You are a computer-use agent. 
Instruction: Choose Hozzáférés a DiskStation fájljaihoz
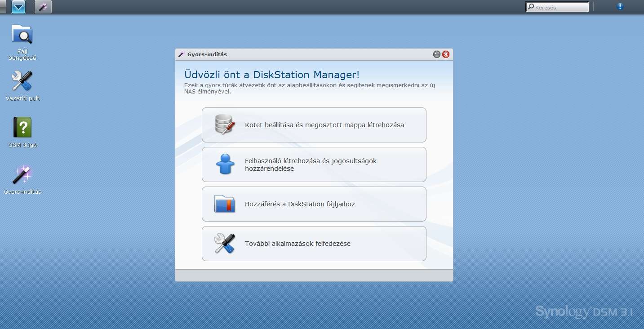point(314,204)
